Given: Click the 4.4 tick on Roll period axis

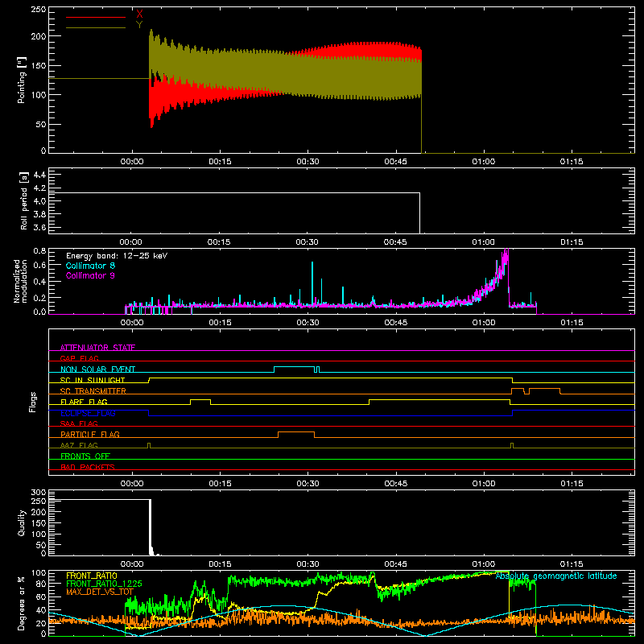Looking at the screenshot, I should [x=39, y=175].
